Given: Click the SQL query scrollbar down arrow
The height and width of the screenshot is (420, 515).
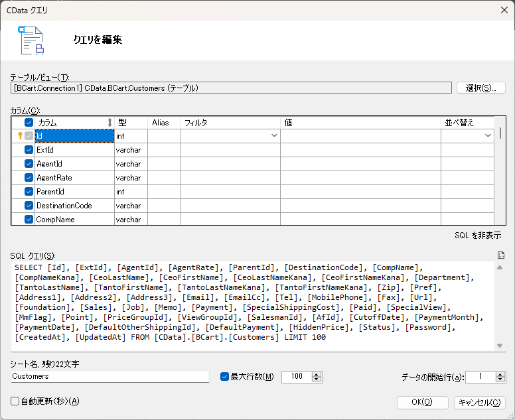Looking at the screenshot, I should (500, 346).
